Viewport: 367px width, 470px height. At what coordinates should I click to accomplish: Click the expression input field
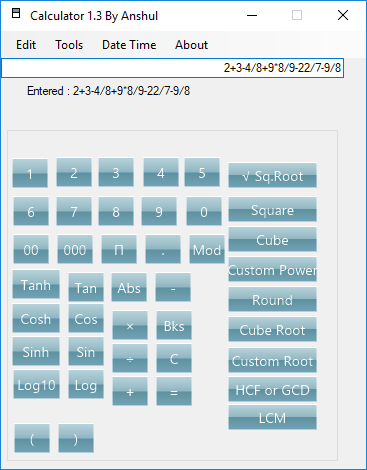click(x=172, y=68)
